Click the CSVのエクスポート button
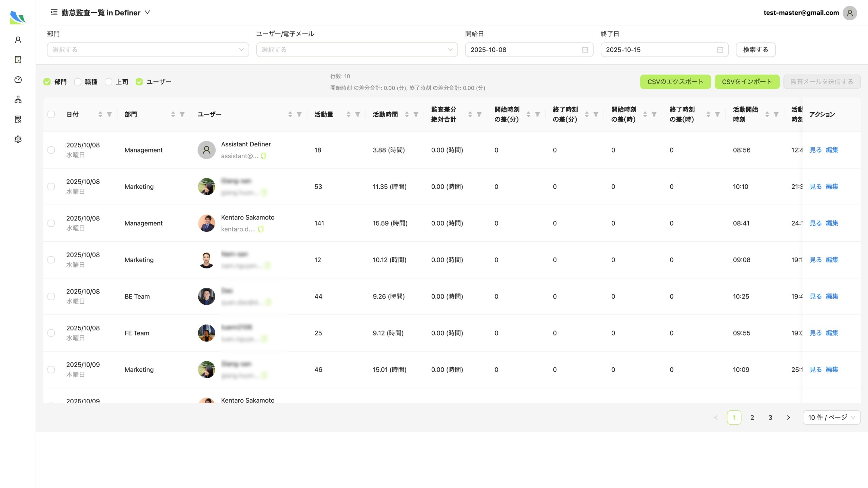 [x=675, y=81]
